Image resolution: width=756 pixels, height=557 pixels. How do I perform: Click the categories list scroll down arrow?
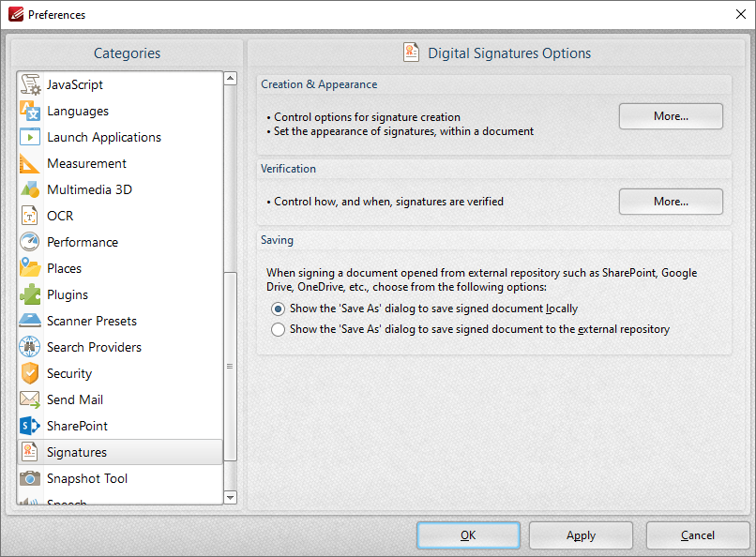[231, 497]
